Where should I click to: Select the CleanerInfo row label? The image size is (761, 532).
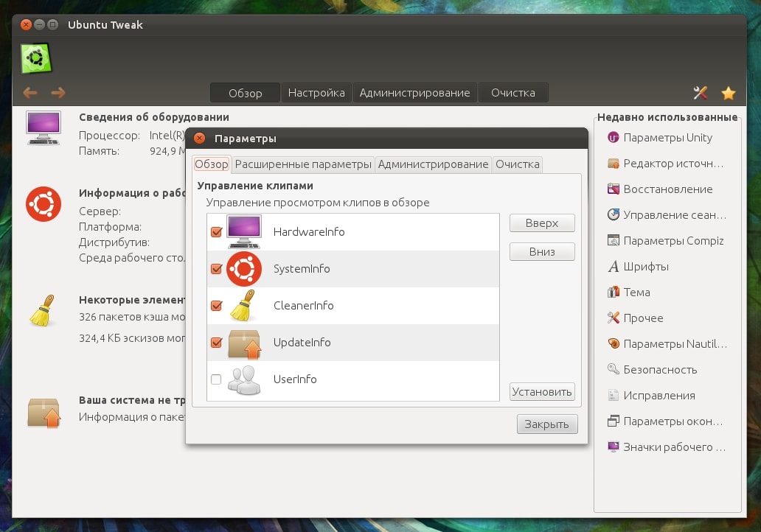click(303, 306)
